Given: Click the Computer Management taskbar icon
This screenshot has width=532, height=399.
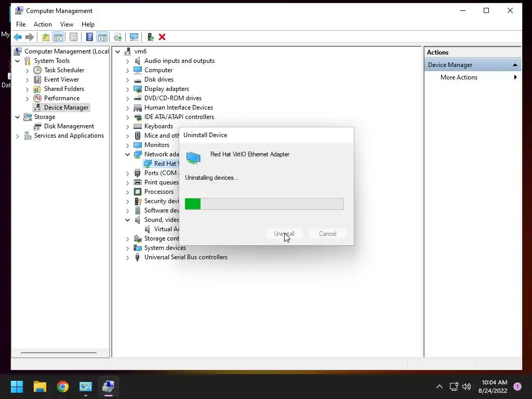Looking at the screenshot, I should (x=109, y=387).
